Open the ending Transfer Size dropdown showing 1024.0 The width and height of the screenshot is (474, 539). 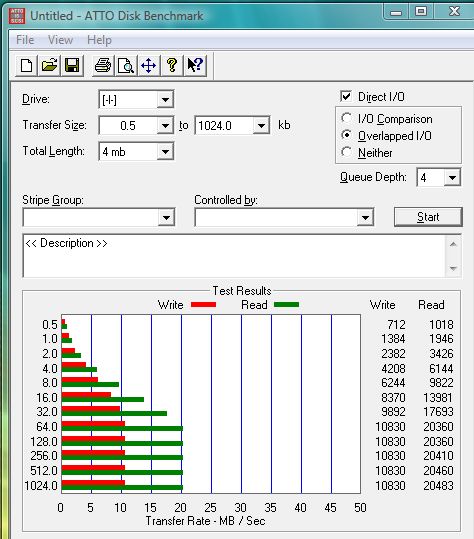[x=261, y=125]
